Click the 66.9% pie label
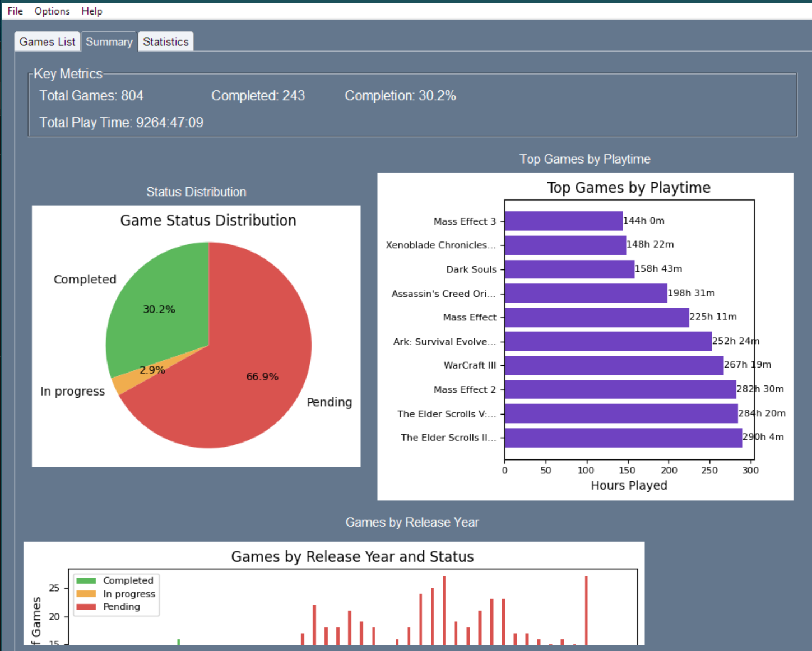Screen dimensions: 812x651 click(262, 376)
